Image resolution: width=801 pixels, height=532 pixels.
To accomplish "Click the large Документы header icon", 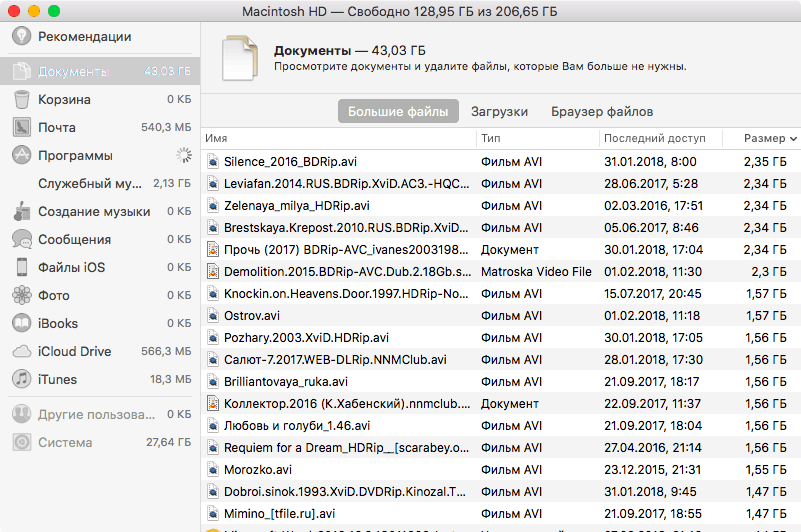I will click(239, 58).
